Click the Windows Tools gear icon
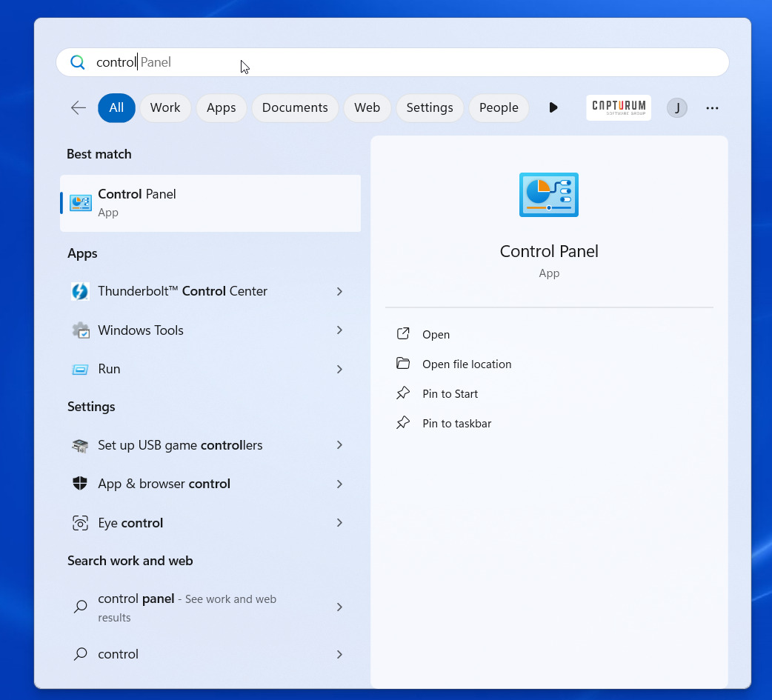Screen dimensions: 772x700 [80, 330]
